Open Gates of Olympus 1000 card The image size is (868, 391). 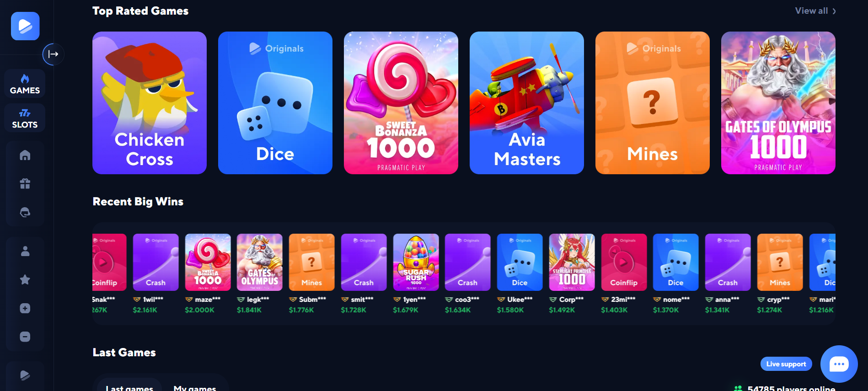778,103
